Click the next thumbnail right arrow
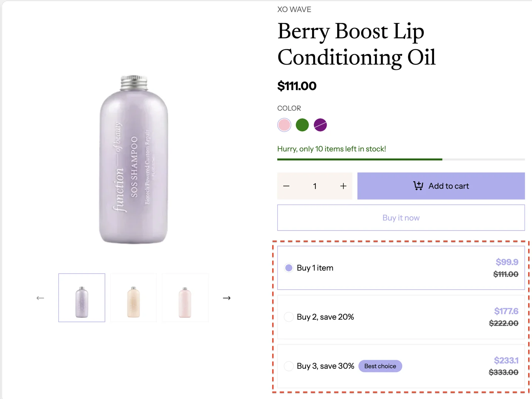The image size is (532, 399). (x=227, y=298)
